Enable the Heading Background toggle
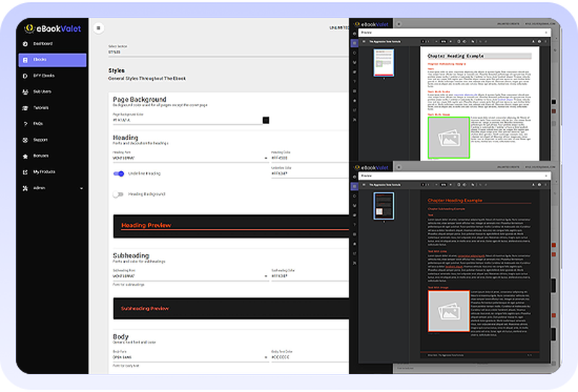This screenshot has width=578, height=392. click(118, 194)
